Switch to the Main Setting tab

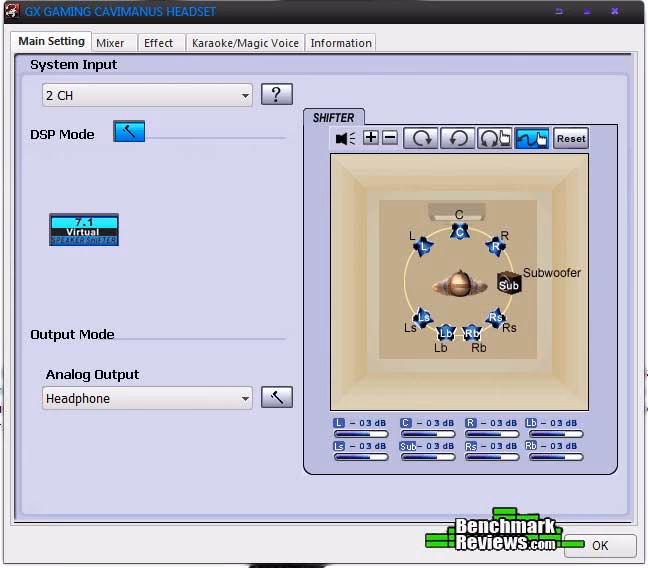click(52, 42)
